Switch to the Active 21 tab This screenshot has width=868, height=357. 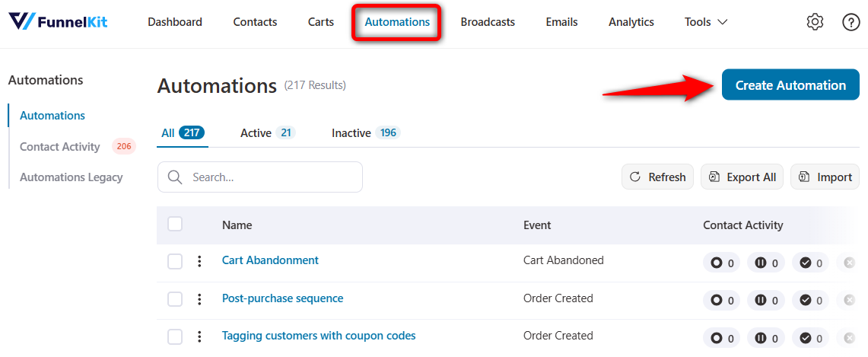[268, 133]
